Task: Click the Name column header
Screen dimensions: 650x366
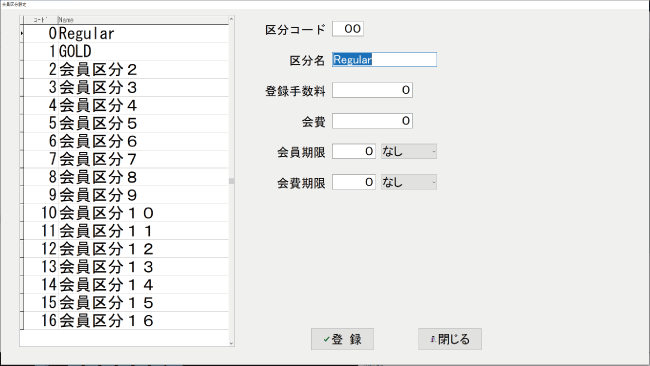Action: click(x=143, y=20)
